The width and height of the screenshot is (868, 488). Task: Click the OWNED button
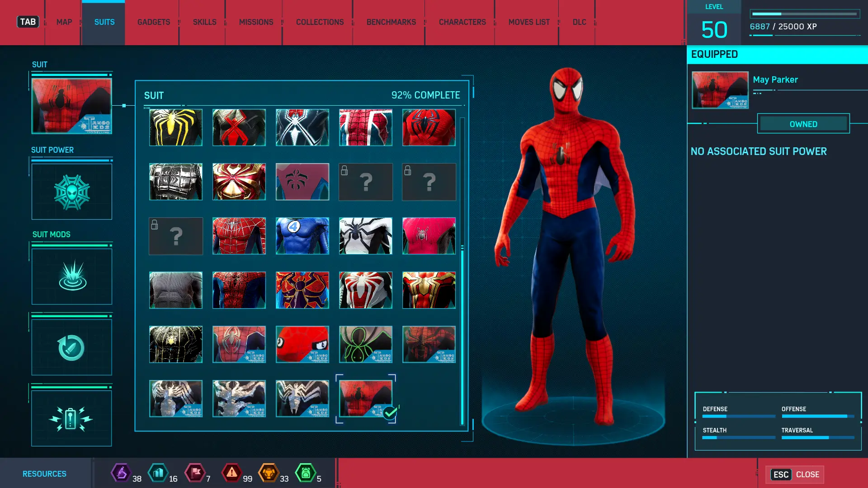[803, 124]
